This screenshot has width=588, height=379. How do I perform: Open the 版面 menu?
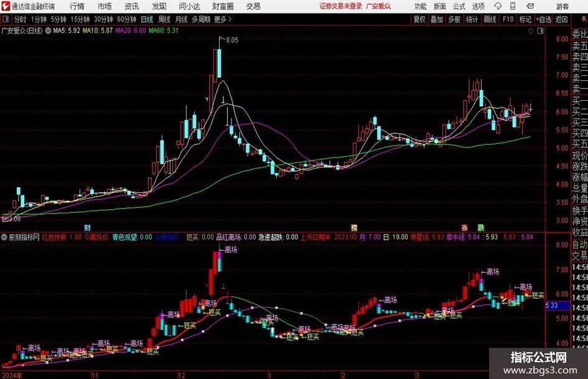(440, 6)
